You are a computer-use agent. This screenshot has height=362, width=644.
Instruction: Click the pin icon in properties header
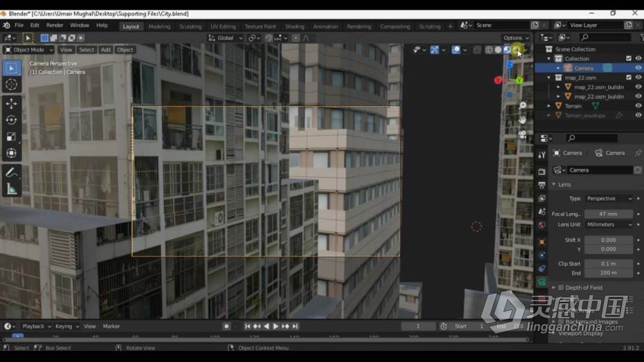638,153
